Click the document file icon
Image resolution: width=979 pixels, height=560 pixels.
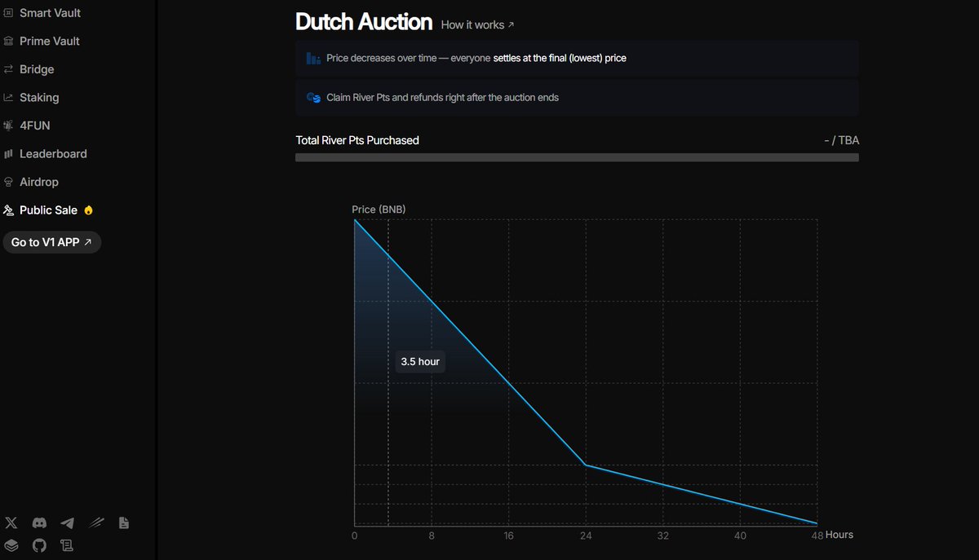pyautogui.click(x=124, y=523)
